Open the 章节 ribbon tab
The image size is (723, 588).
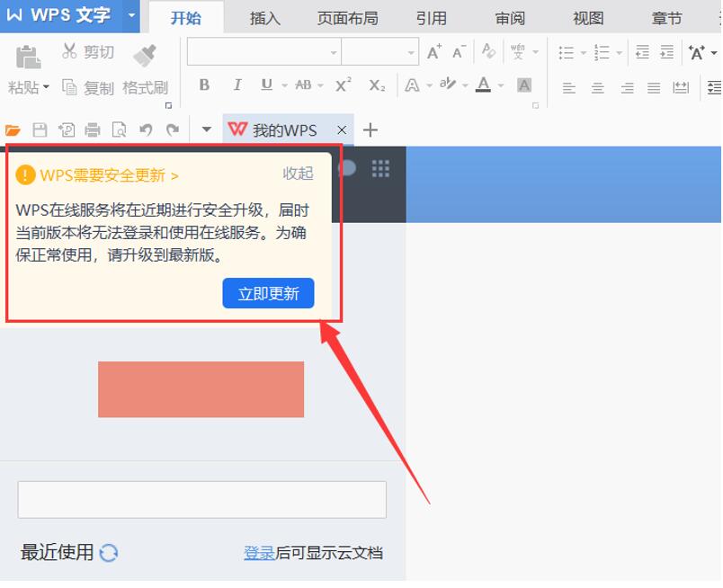click(x=666, y=18)
